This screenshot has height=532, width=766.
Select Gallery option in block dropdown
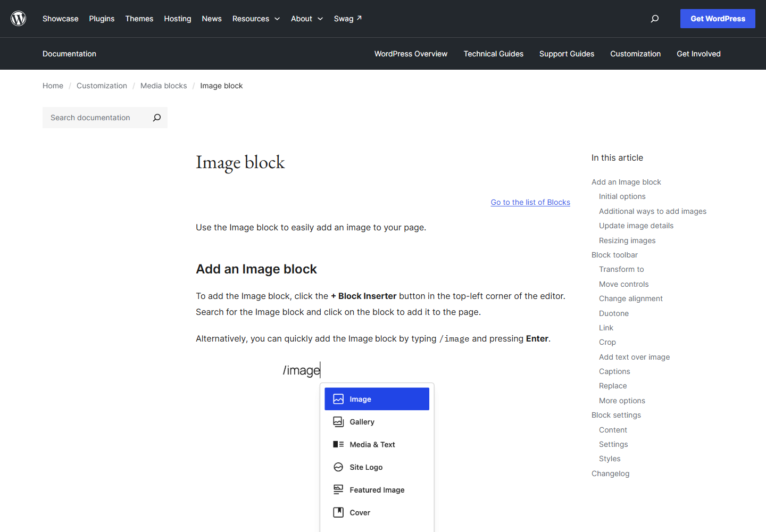tap(377, 422)
